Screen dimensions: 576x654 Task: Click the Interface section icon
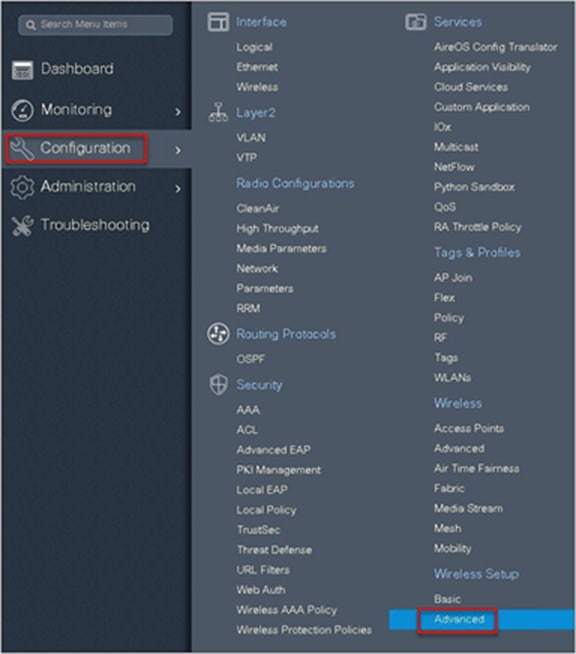[218, 22]
